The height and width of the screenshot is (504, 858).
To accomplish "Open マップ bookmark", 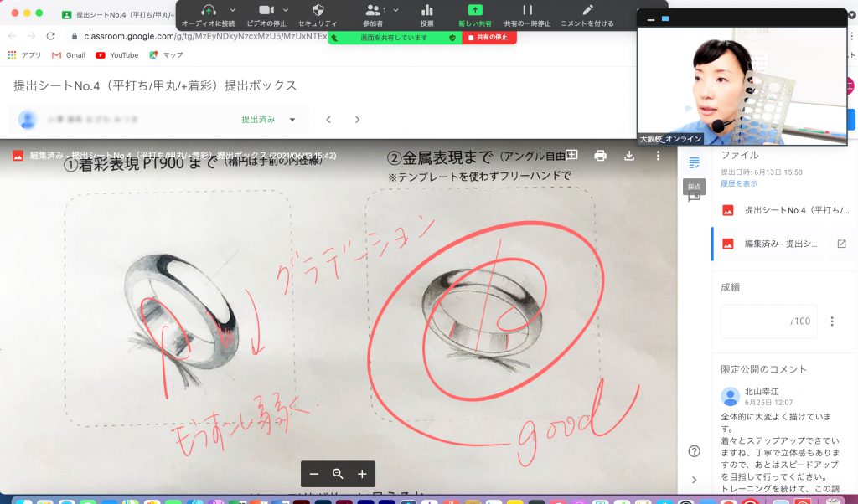I will (x=167, y=55).
